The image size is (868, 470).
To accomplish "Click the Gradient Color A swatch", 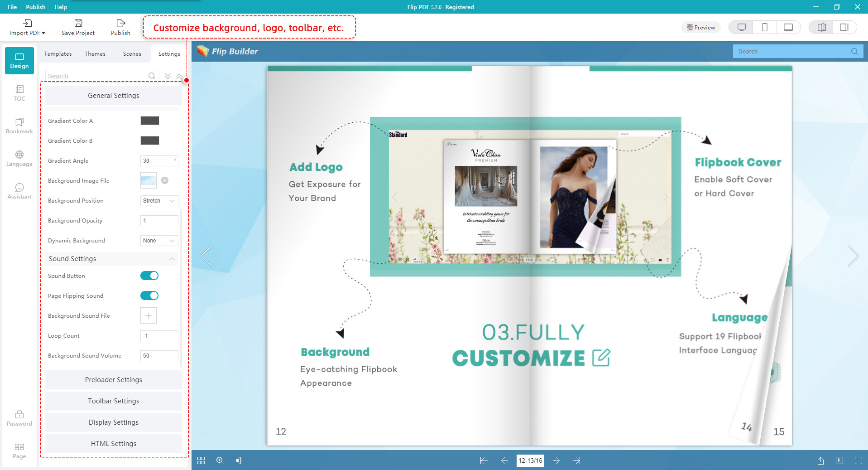I will coord(150,121).
